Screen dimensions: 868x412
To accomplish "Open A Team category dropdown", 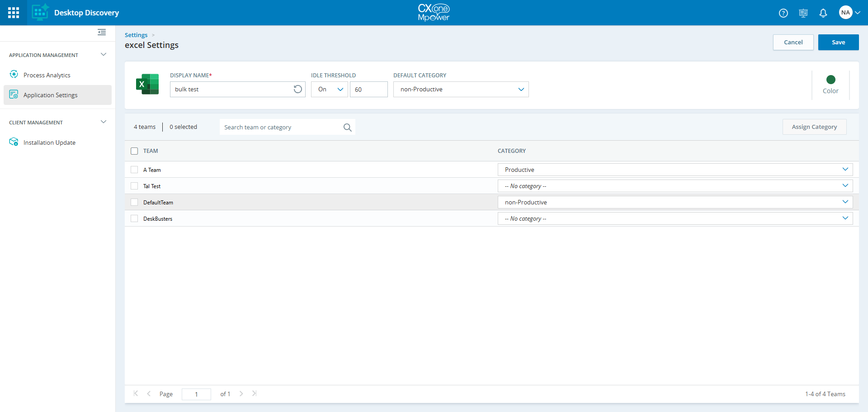I will (675, 170).
